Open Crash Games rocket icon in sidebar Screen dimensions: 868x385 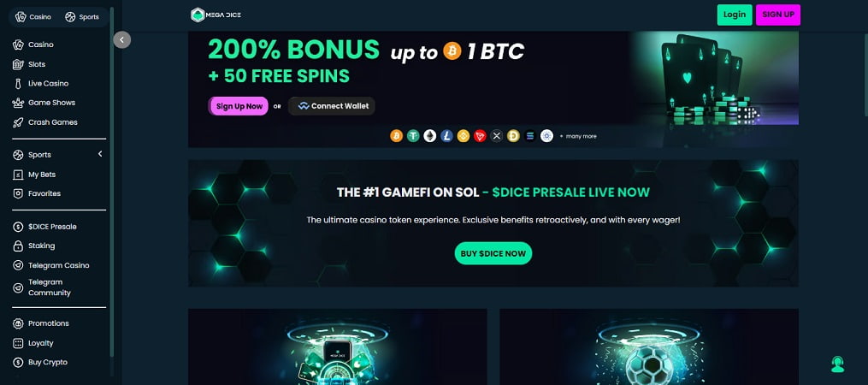click(18, 122)
